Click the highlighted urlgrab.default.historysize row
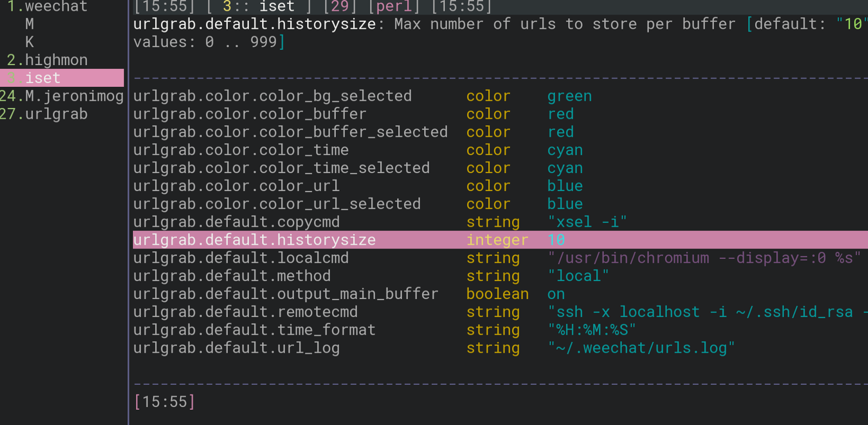This screenshot has width=868, height=425. pyautogui.click(x=254, y=239)
